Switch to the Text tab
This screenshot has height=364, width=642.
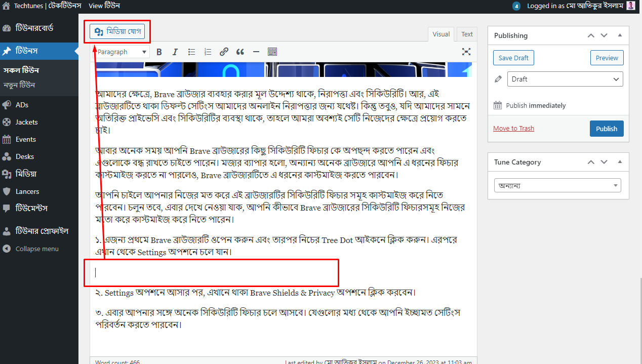click(466, 34)
